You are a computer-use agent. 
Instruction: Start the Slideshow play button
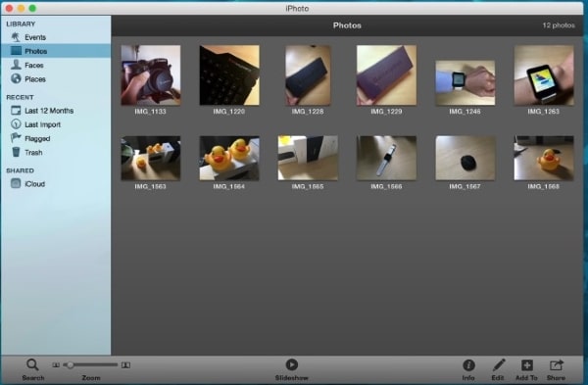(x=291, y=364)
